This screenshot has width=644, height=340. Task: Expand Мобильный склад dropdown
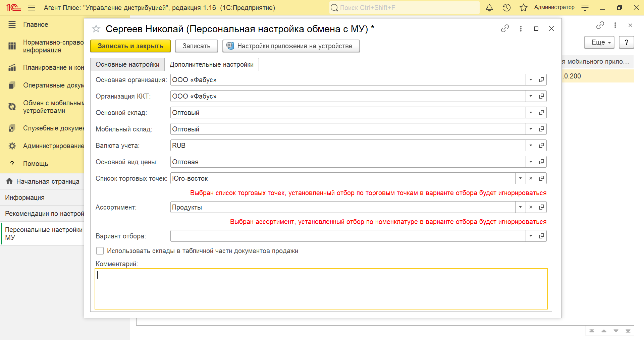click(531, 129)
